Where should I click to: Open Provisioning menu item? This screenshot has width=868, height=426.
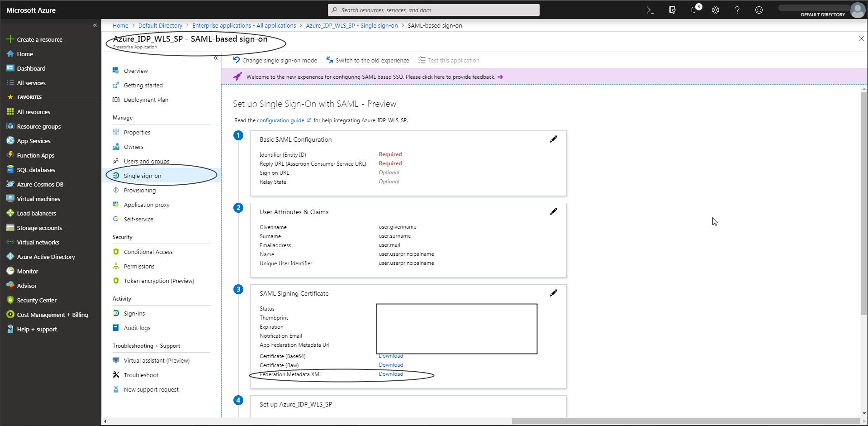[140, 190]
